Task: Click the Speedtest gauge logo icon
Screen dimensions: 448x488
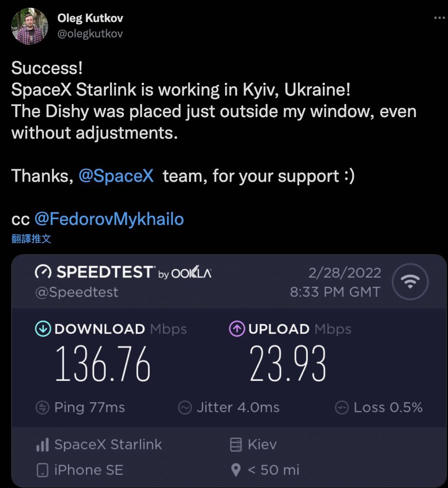Action: click(x=43, y=272)
